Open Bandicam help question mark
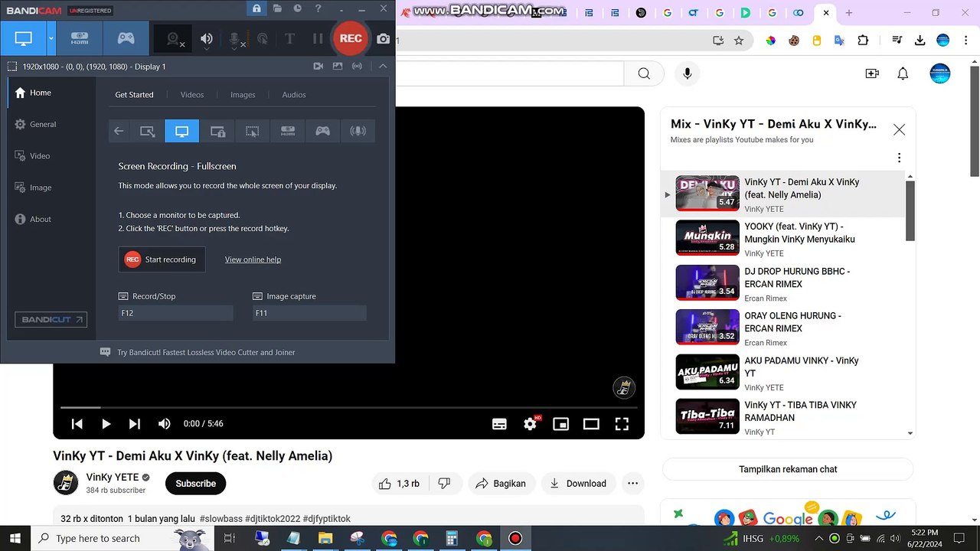Screen dimensions: 980x551 point(318,9)
